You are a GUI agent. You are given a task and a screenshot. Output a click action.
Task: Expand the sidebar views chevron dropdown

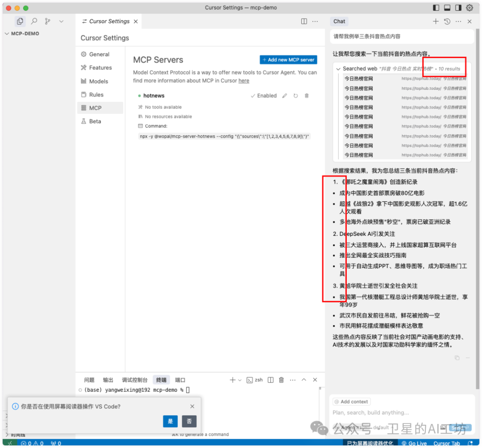point(61,21)
